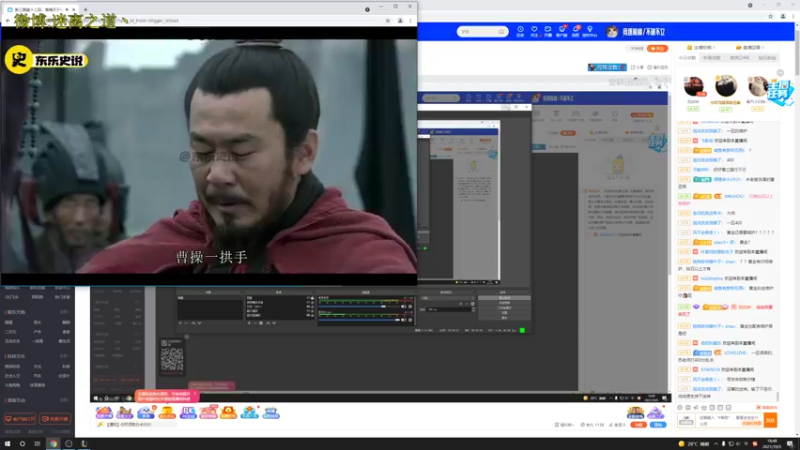Viewport: 800px width, 450px height.
Task: Select the third ranking tab showing a count
Action: (x=739, y=58)
